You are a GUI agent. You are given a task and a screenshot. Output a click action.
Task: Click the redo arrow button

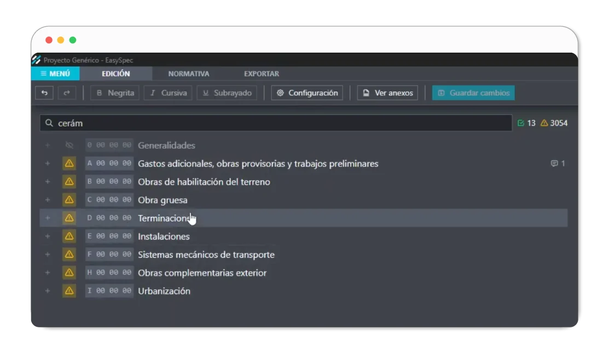pos(67,93)
